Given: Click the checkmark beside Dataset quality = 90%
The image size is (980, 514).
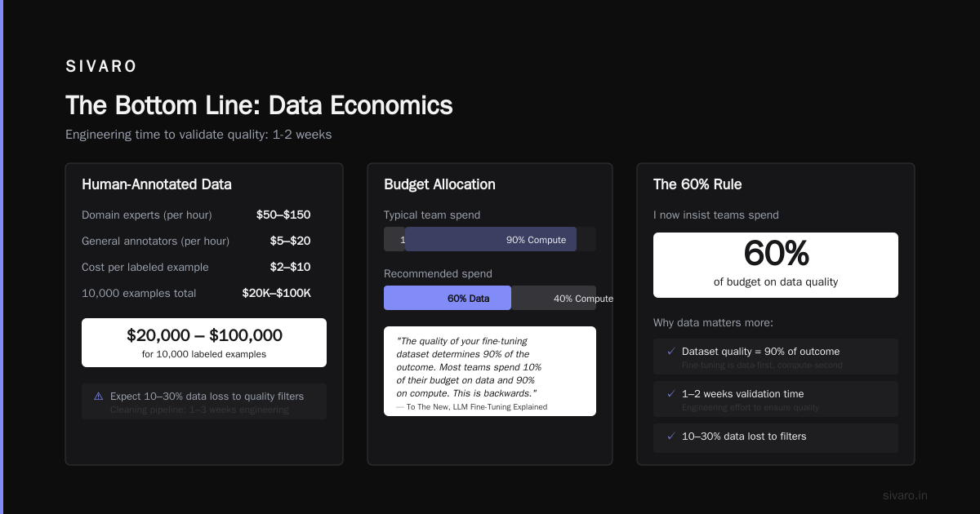Looking at the screenshot, I should tap(671, 351).
